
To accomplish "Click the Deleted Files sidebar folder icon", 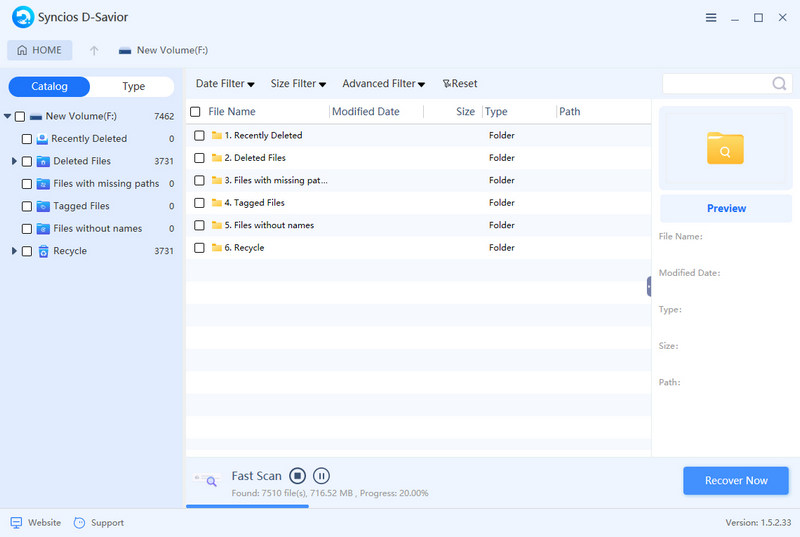I will coord(43,161).
